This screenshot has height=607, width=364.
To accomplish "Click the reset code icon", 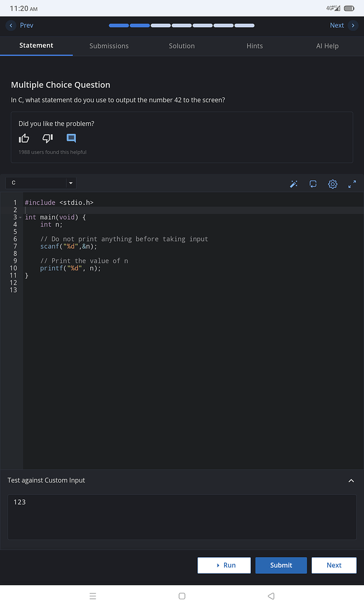I will [x=313, y=184].
